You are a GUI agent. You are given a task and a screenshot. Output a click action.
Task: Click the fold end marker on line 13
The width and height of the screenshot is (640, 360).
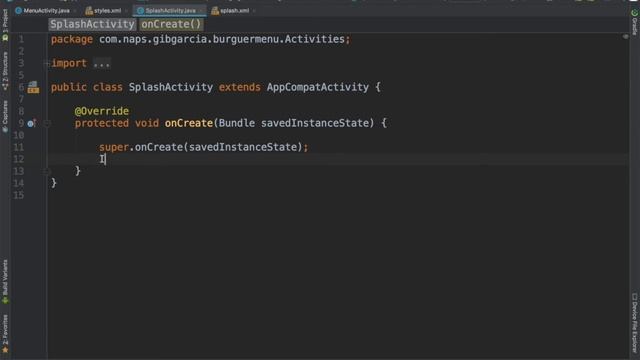(47, 171)
